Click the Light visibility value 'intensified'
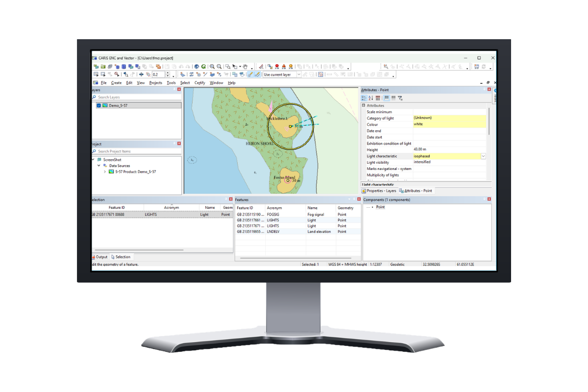Viewport: 588px width, 392px height. click(422, 162)
